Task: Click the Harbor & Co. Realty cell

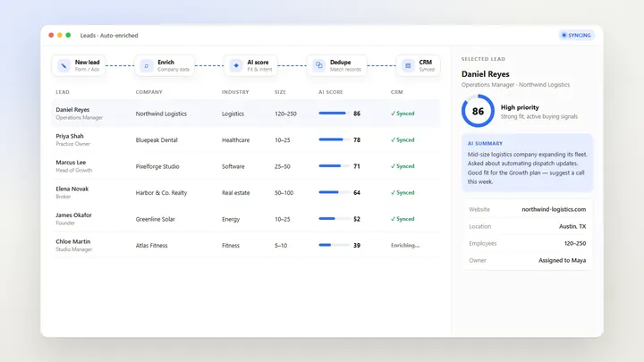Action: (161, 192)
